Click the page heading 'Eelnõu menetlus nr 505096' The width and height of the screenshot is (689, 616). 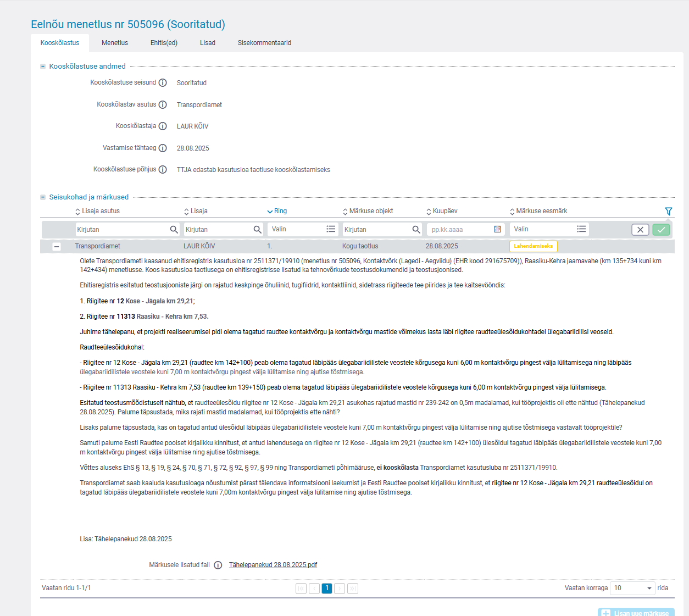click(128, 25)
